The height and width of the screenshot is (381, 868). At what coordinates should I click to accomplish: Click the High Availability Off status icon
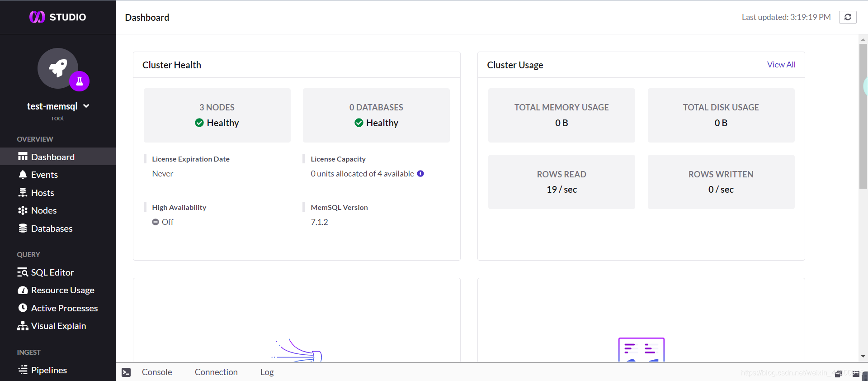[x=156, y=222]
